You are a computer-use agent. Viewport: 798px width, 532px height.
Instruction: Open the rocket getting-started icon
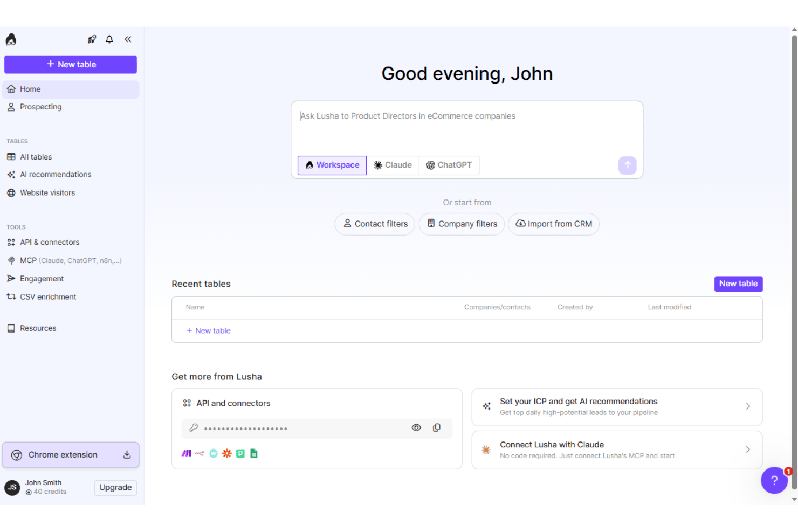point(92,39)
